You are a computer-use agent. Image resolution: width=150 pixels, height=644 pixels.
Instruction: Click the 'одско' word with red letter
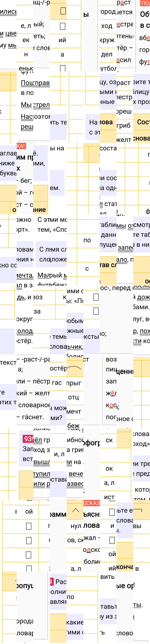92,550
